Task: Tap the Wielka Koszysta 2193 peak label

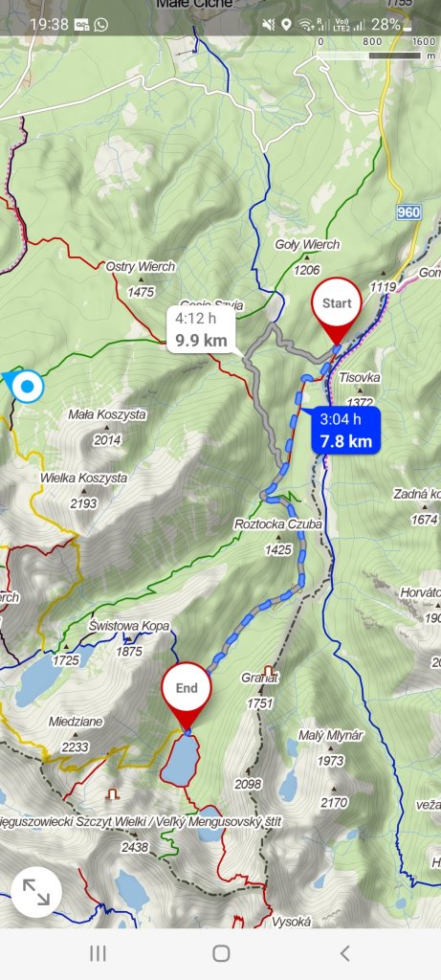Action: 83,490
